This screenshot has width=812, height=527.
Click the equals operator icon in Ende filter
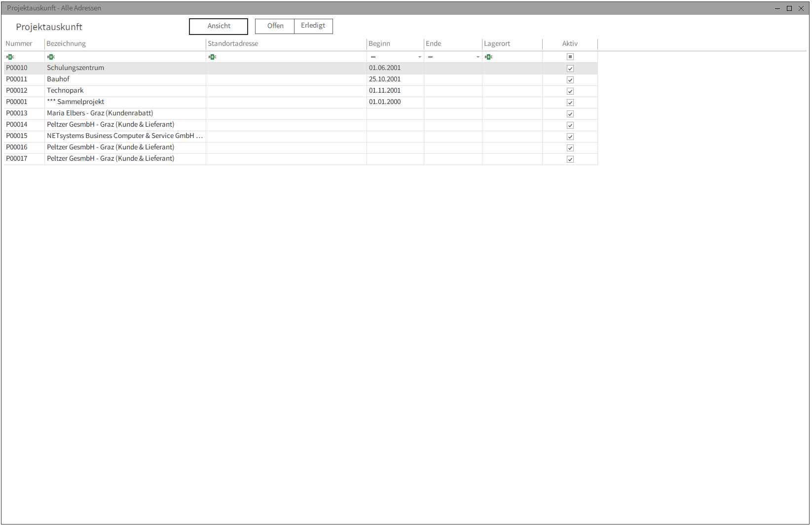431,57
